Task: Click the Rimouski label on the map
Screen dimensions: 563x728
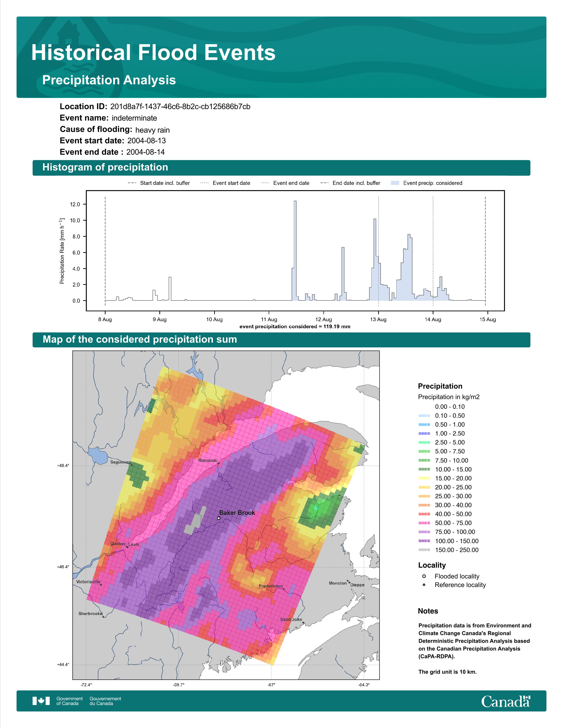Action: (208, 460)
